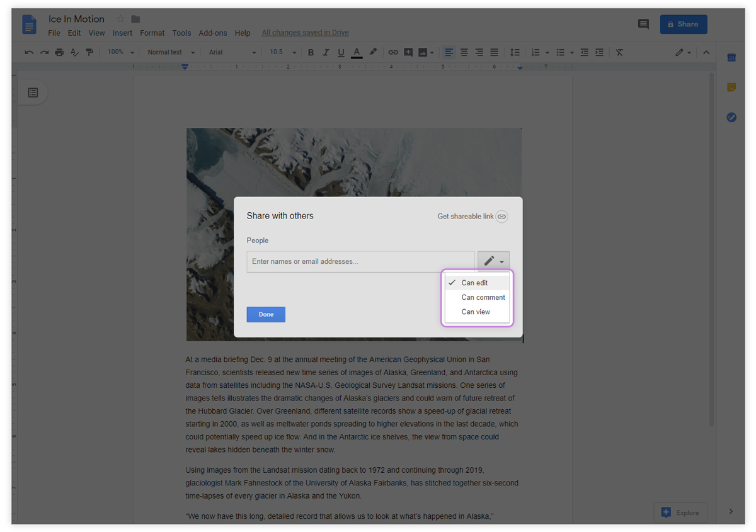
Task: Click the numbered list icon
Action: click(x=535, y=52)
